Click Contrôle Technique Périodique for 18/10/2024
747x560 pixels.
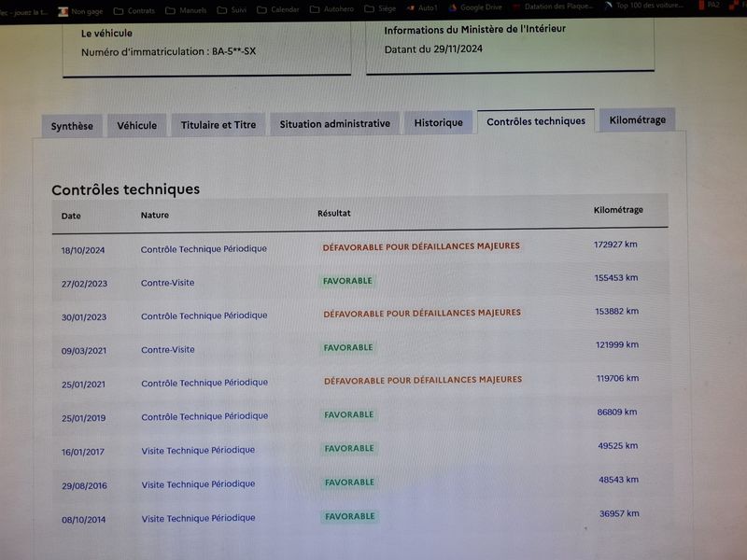point(204,249)
